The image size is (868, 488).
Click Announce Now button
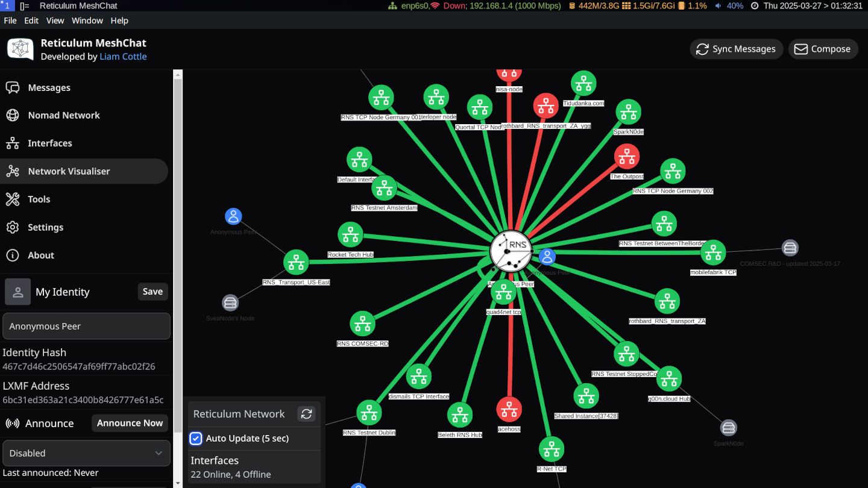point(130,423)
